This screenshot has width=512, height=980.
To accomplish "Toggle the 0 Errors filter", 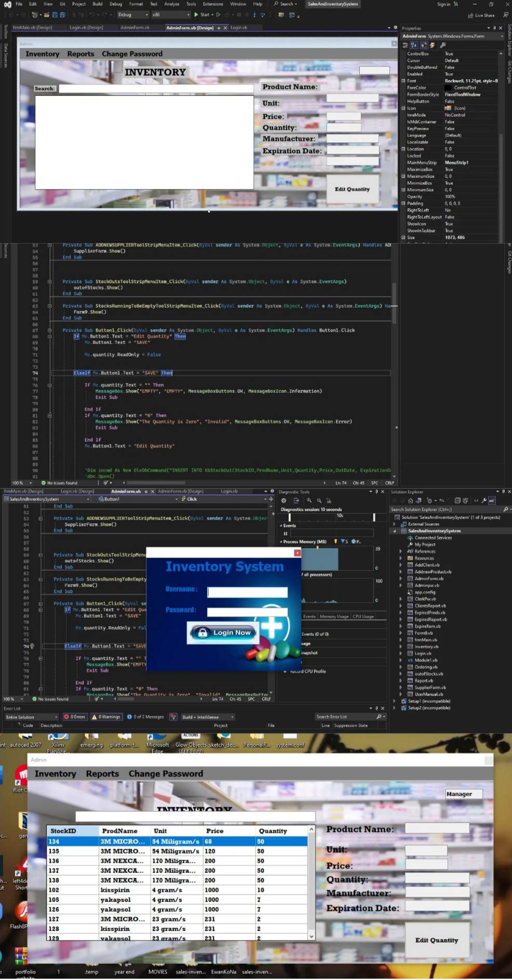I will [74, 717].
